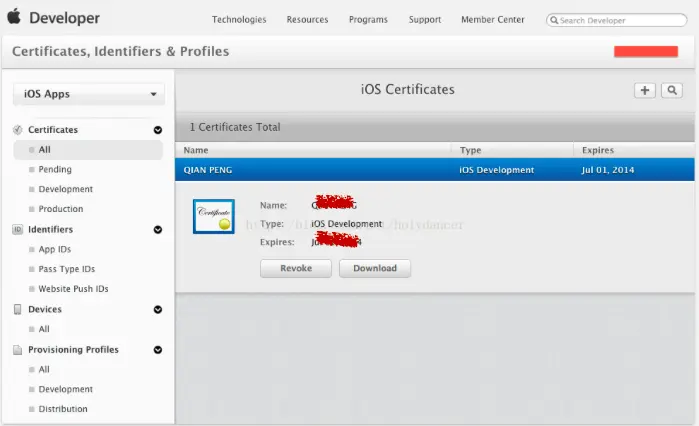Click the Provisioning Profiles section heading

point(73,350)
